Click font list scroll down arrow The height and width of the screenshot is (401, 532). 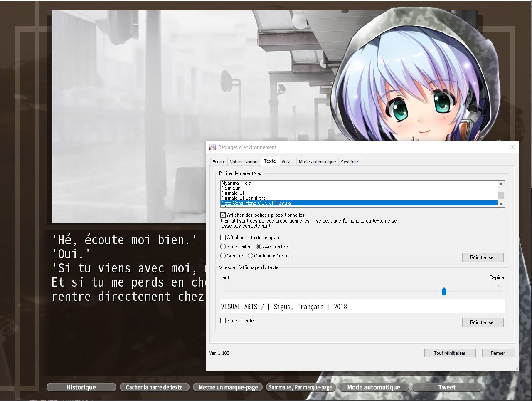[x=501, y=203]
